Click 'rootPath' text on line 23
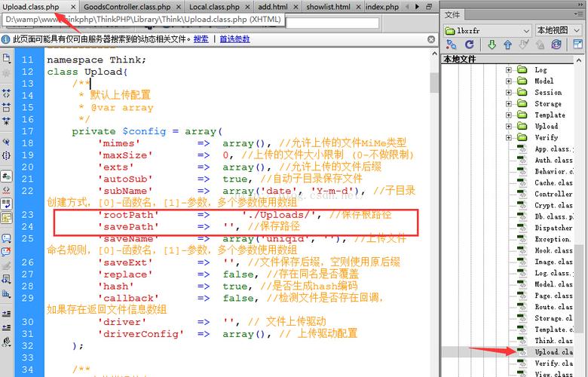The width and height of the screenshot is (588, 377). point(128,215)
